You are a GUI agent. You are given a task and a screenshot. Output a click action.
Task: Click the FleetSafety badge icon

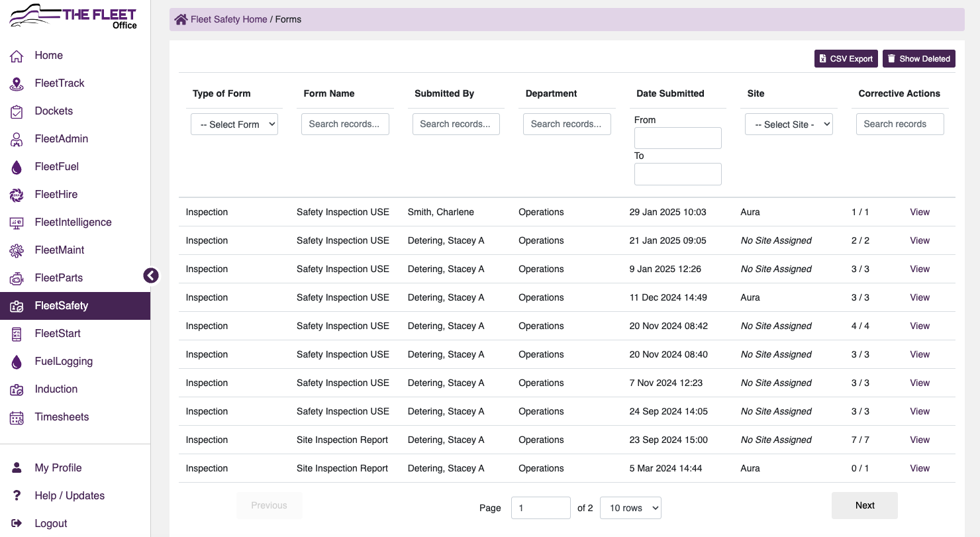coord(17,306)
